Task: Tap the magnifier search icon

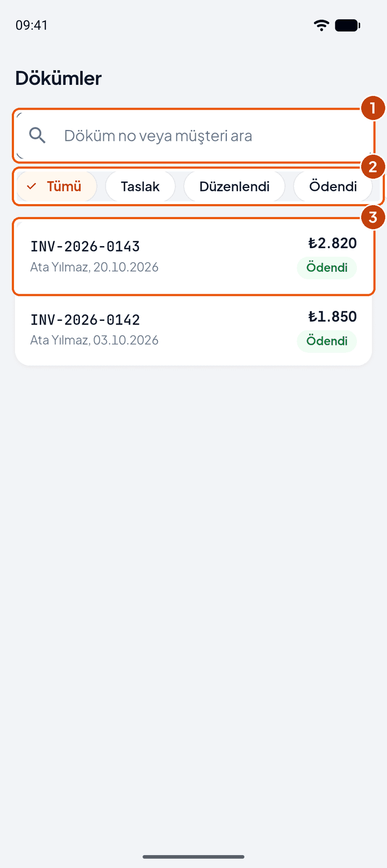Action: pos(37,135)
